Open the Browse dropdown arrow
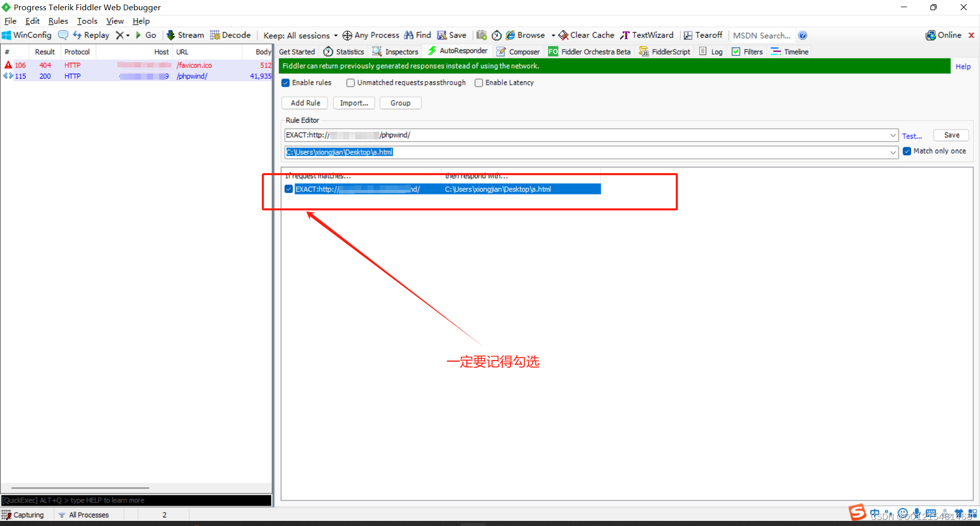Image resolution: width=980 pixels, height=526 pixels. coord(553,35)
